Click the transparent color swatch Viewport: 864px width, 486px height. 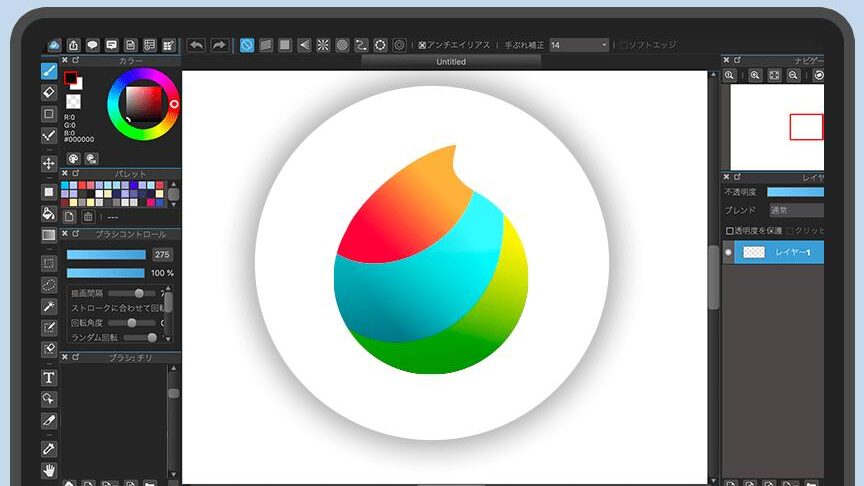(x=73, y=101)
